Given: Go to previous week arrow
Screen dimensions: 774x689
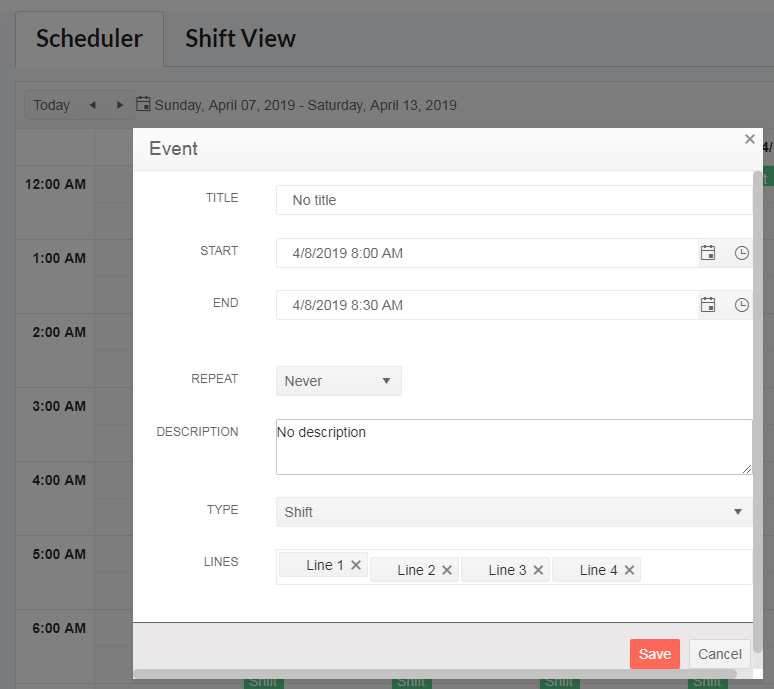Looking at the screenshot, I should pos(92,105).
